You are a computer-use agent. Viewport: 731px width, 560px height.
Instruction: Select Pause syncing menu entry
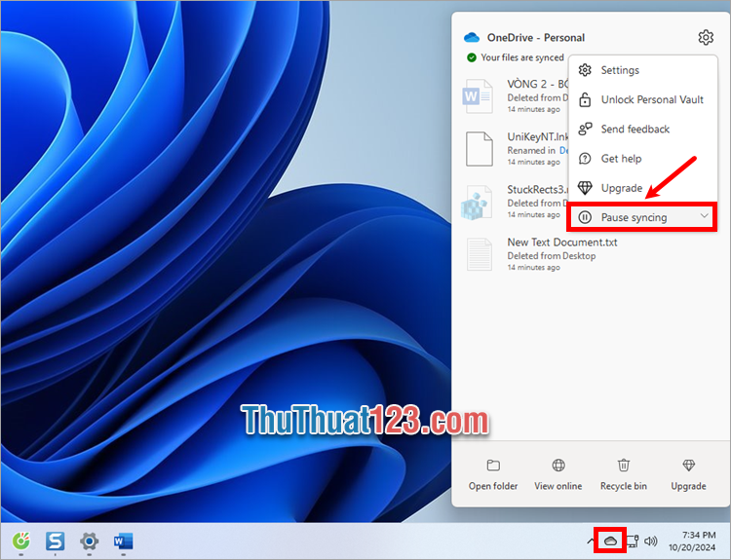642,217
